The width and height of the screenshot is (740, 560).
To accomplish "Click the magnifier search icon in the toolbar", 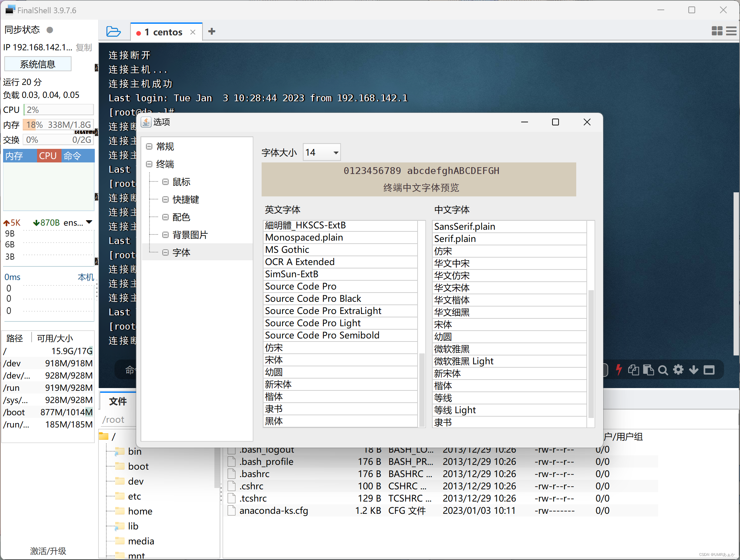I will click(663, 370).
